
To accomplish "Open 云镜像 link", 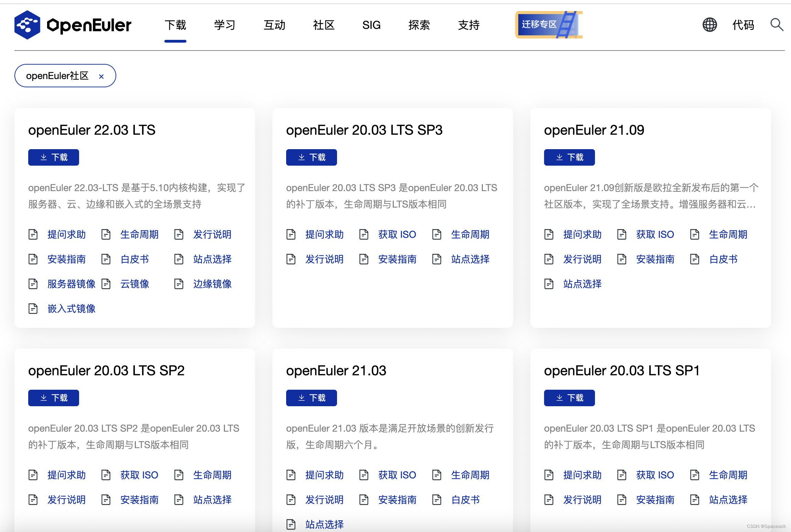I will tap(134, 284).
